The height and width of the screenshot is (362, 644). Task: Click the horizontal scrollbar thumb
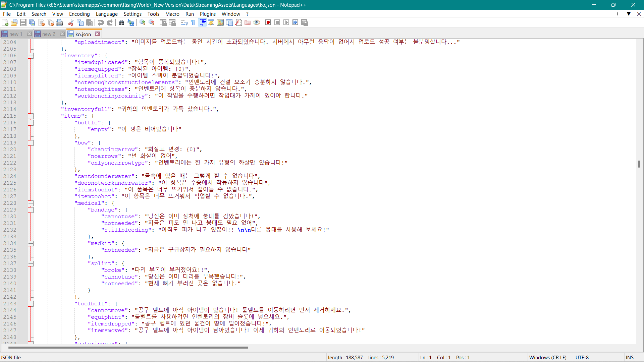click(127, 348)
